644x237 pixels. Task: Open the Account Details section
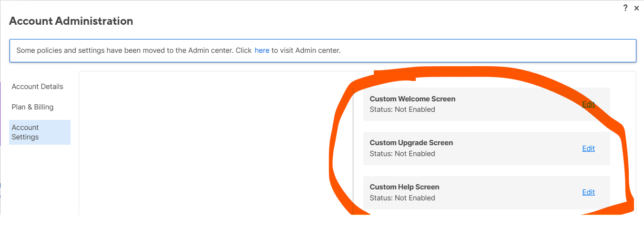[x=38, y=87]
